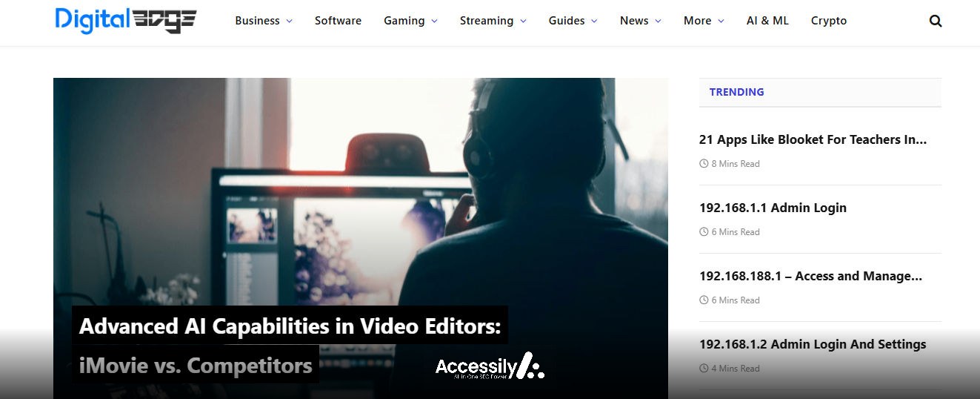Click the iMovie vs. Competitors headline line

[196, 365]
